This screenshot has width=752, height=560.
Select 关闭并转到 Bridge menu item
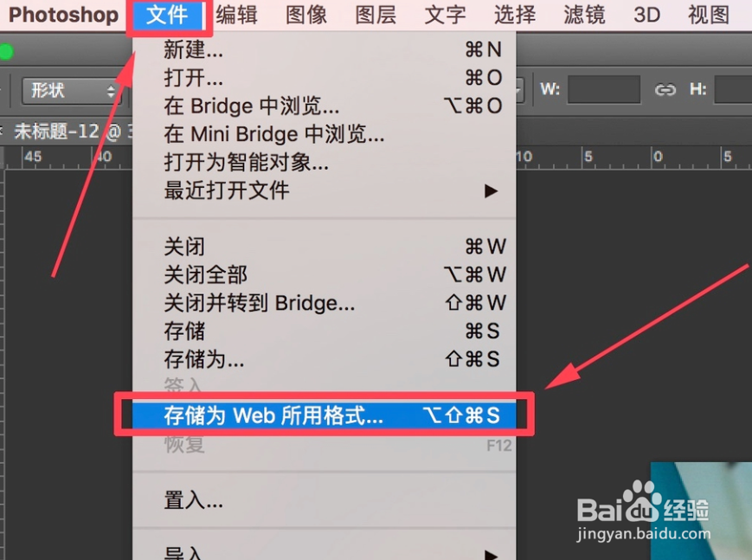(x=325, y=303)
